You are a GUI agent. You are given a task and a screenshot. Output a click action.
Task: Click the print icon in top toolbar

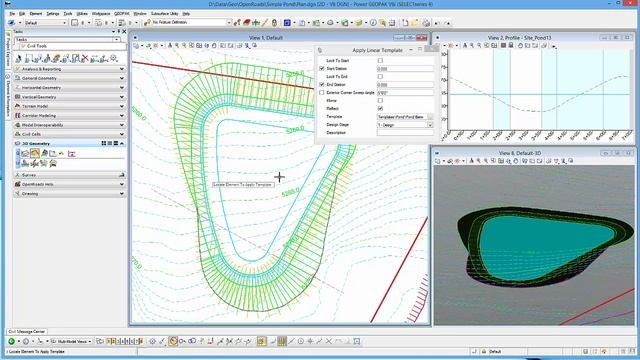pos(426,23)
